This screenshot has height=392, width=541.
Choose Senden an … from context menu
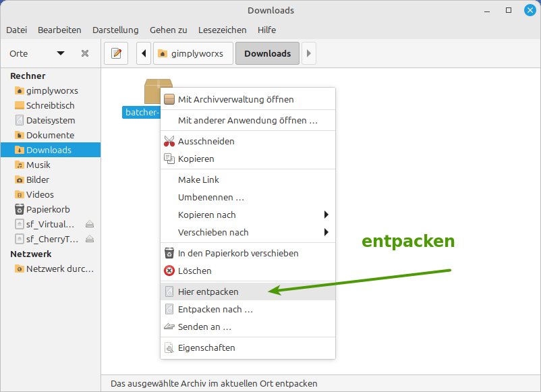click(248, 327)
